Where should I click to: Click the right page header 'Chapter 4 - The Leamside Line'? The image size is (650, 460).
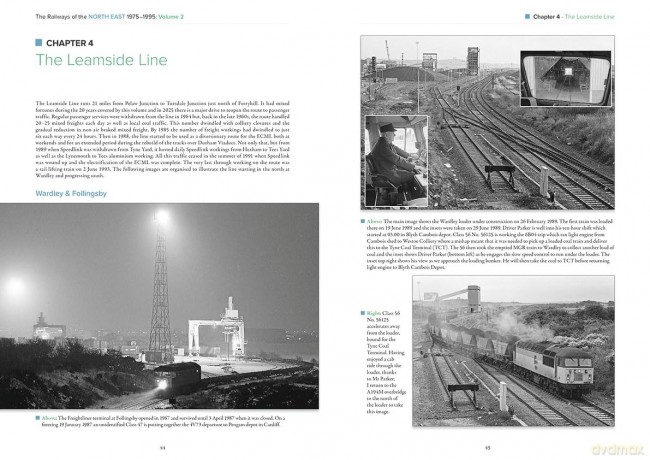pos(574,17)
